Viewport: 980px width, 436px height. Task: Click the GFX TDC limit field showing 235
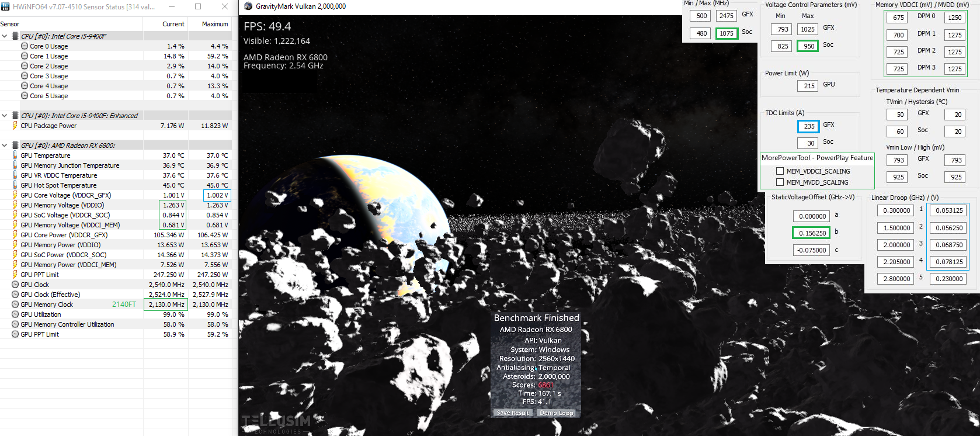[808, 126]
